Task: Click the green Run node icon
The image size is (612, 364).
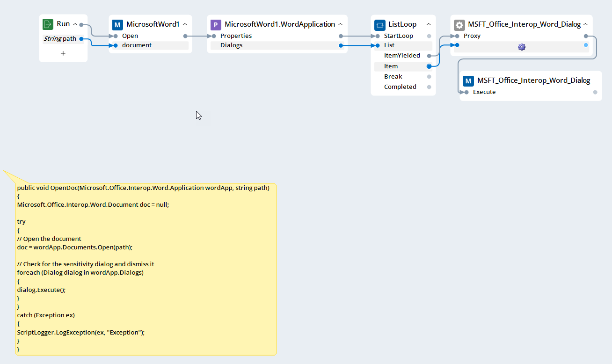Action: click(x=48, y=24)
